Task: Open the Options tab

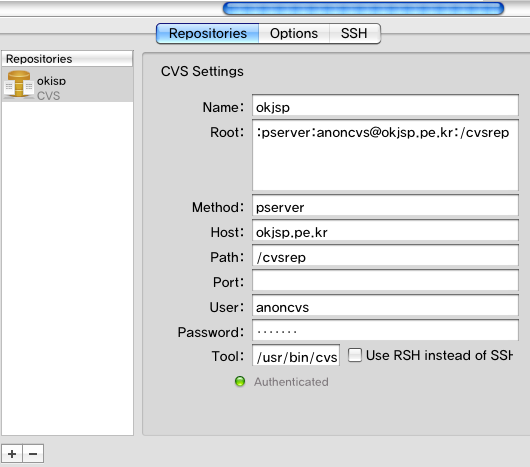Action: [294, 33]
